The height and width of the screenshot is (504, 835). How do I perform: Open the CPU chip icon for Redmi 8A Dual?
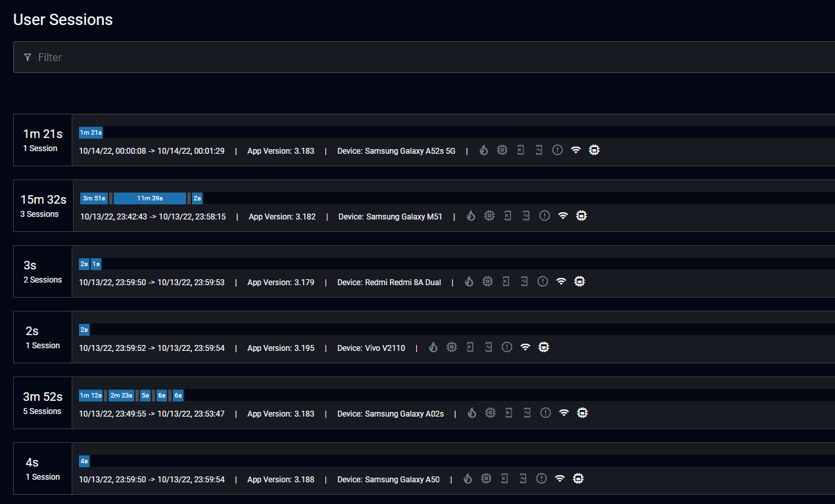point(487,281)
